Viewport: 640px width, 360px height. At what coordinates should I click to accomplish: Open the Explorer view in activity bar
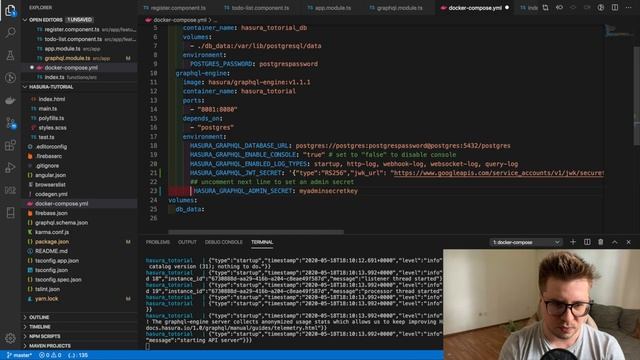[10, 10]
